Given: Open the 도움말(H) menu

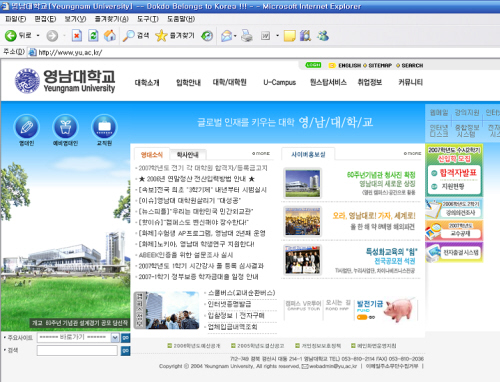Looking at the screenshot, I should tap(181, 19).
